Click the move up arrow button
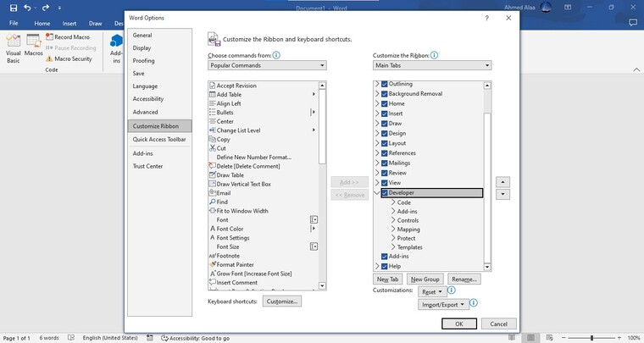Image resolution: width=644 pixels, height=343 pixels. pos(502,182)
